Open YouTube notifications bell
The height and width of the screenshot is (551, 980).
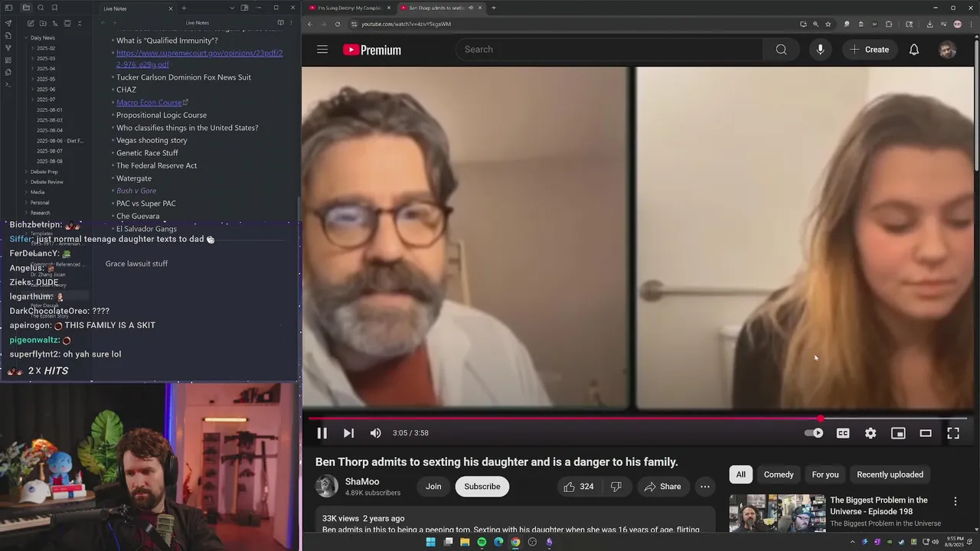click(x=914, y=50)
